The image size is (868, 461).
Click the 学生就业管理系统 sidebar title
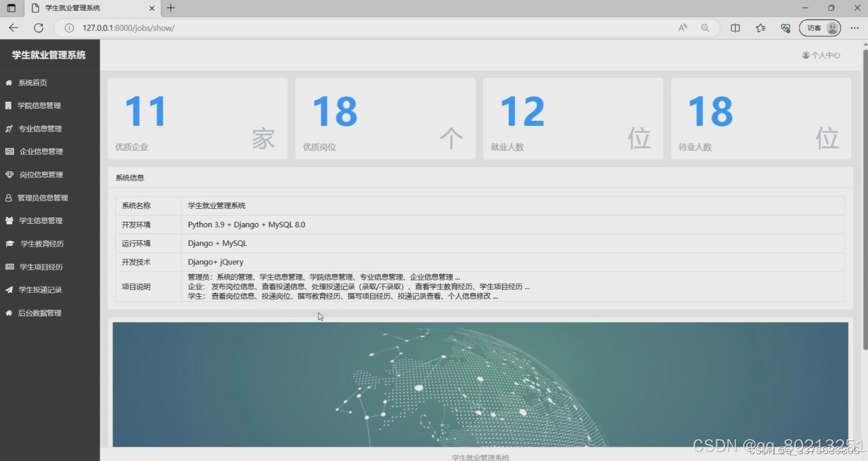point(49,55)
